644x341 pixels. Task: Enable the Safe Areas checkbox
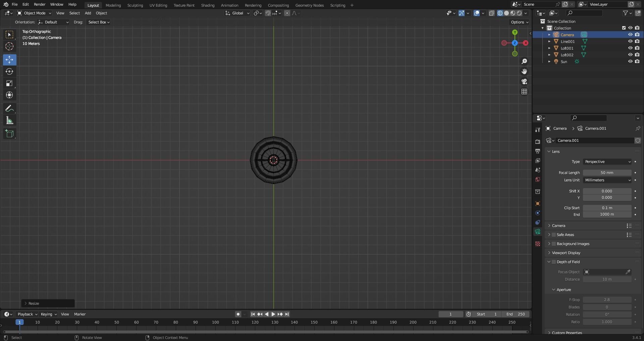click(554, 235)
